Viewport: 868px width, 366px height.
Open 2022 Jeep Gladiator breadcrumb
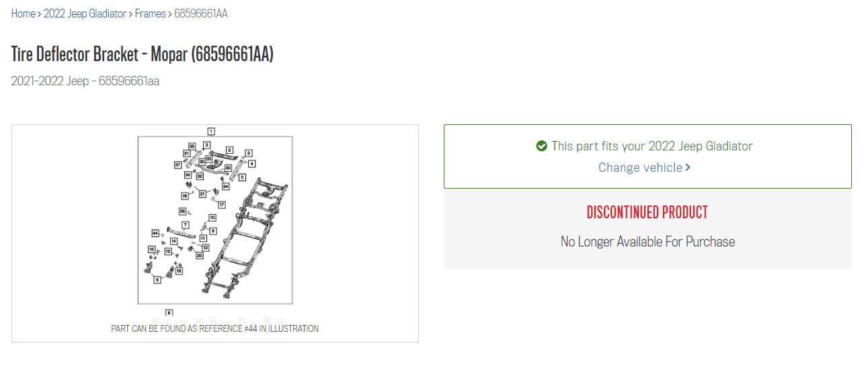point(85,13)
